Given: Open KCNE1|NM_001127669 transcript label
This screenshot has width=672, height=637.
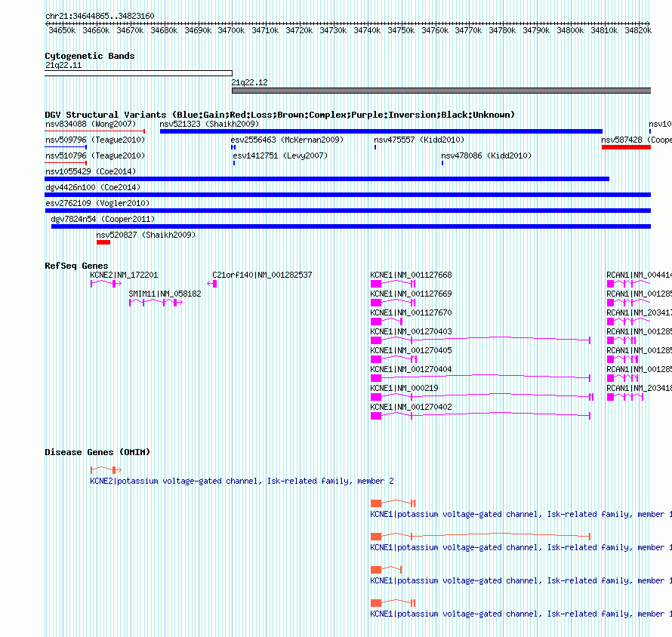Looking at the screenshot, I should [x=411, y=294].
